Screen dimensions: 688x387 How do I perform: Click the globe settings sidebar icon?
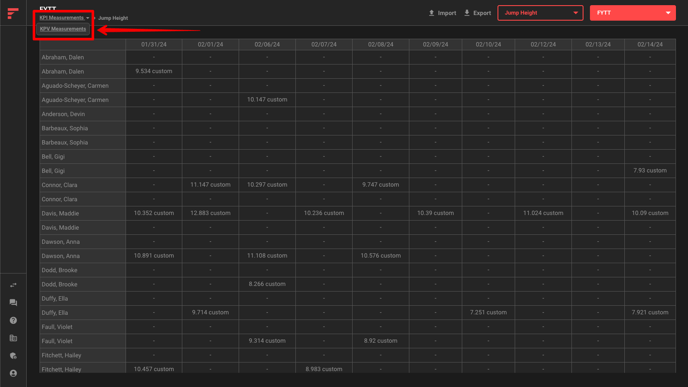point(13,355)
